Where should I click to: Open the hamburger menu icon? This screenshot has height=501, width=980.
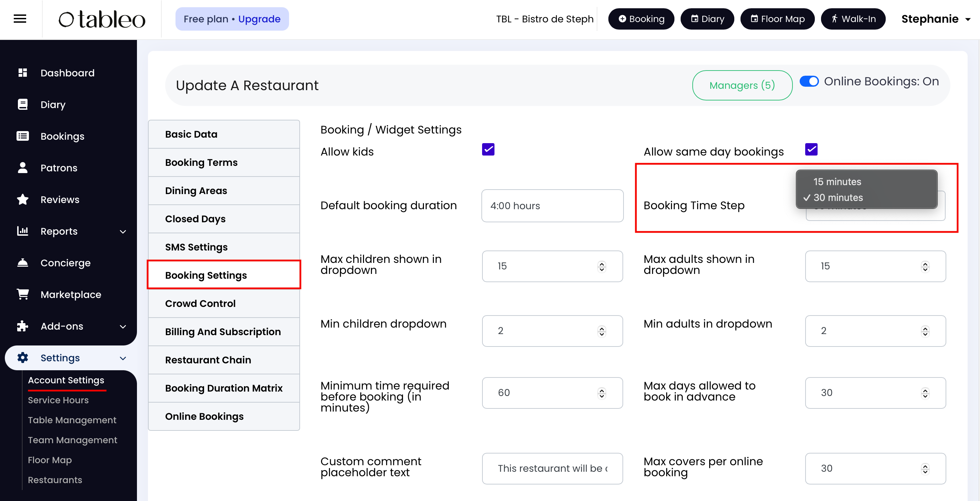(20, 19)
